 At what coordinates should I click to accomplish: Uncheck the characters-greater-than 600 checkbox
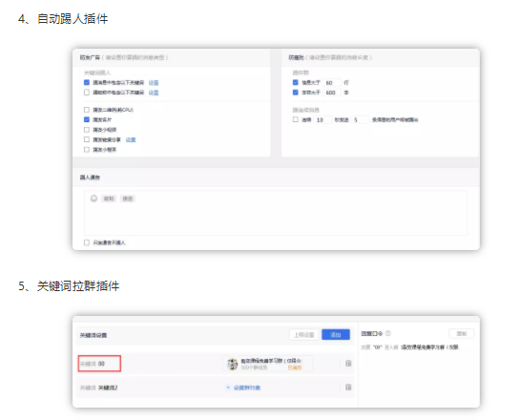[x=295, y=93]
